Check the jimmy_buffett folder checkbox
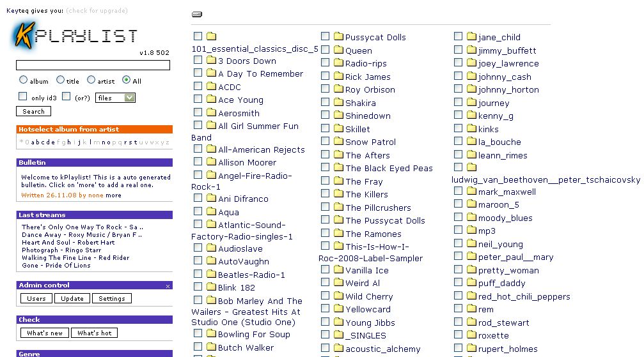This screenshot has height=357, width=644. (459, 50)
